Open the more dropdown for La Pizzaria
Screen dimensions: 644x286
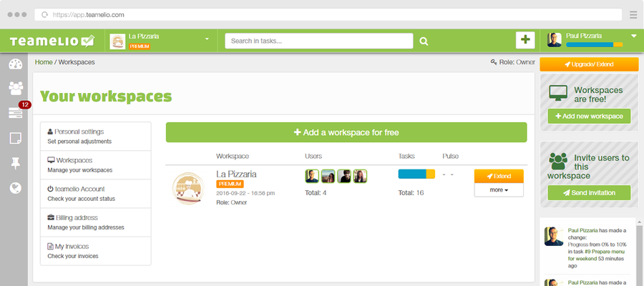click(499, 190)
